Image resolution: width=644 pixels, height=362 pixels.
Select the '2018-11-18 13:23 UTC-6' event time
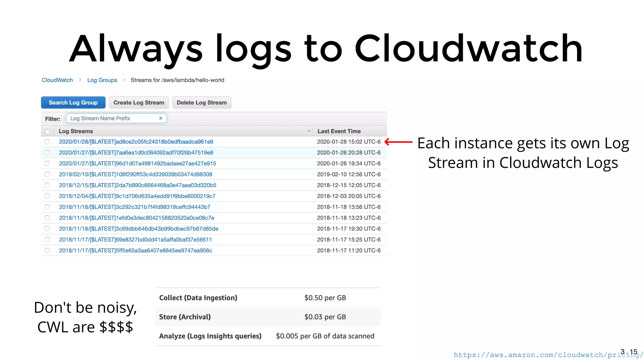pyautogui.click(x=349, y=218)
